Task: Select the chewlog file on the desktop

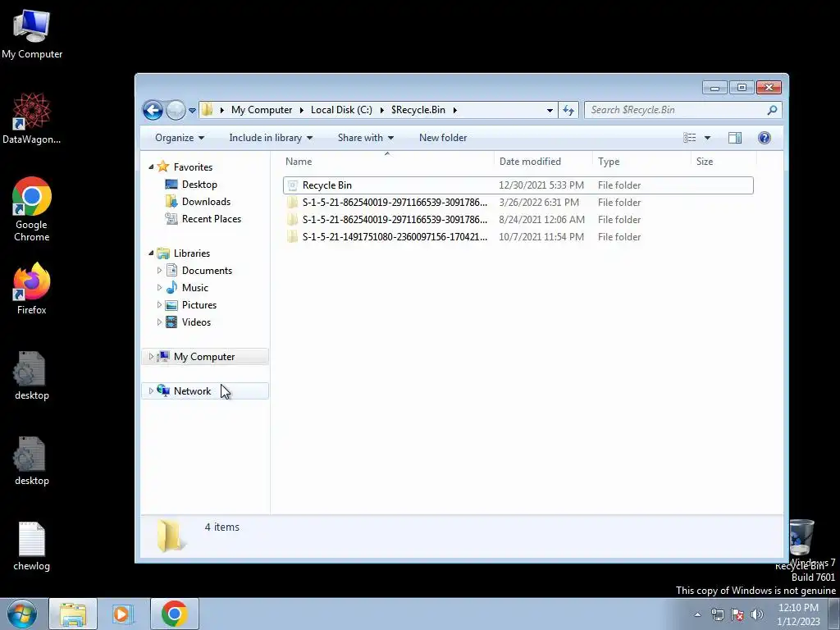Action: point(32,546)
